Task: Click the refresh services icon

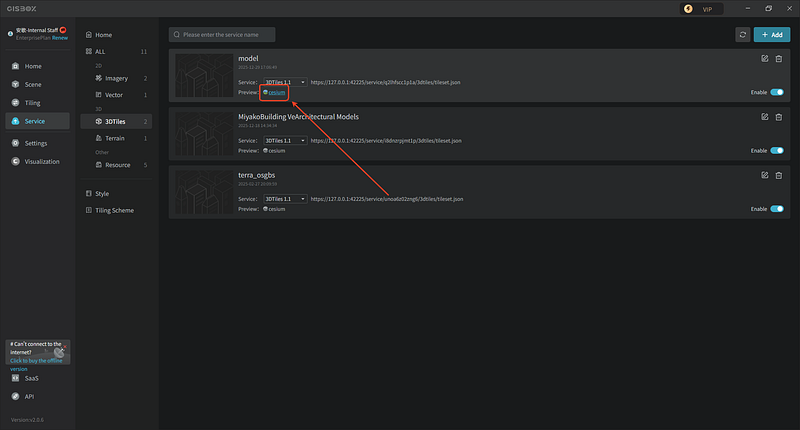Action: 742,35
